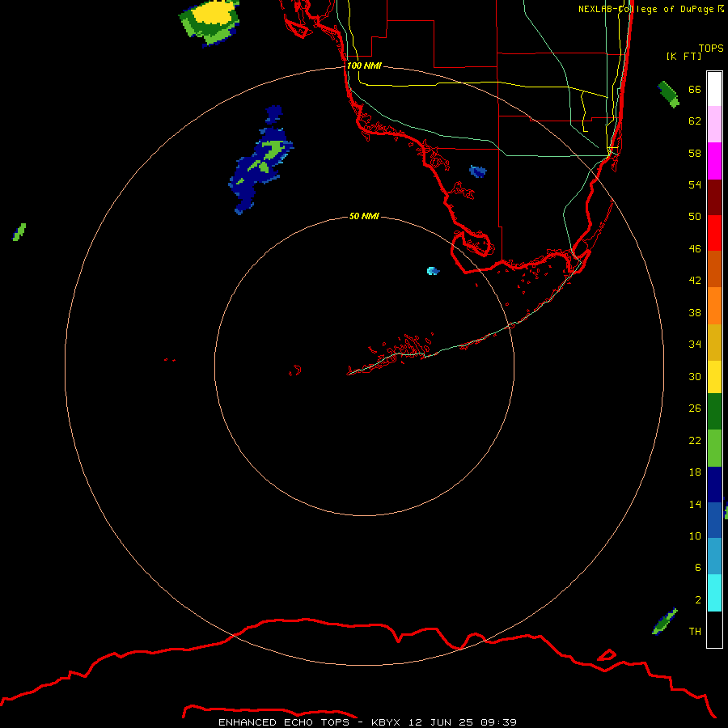This screenshot has width=728, height=728.
Task: Click the black TH legend swatch
Action: 714,629
